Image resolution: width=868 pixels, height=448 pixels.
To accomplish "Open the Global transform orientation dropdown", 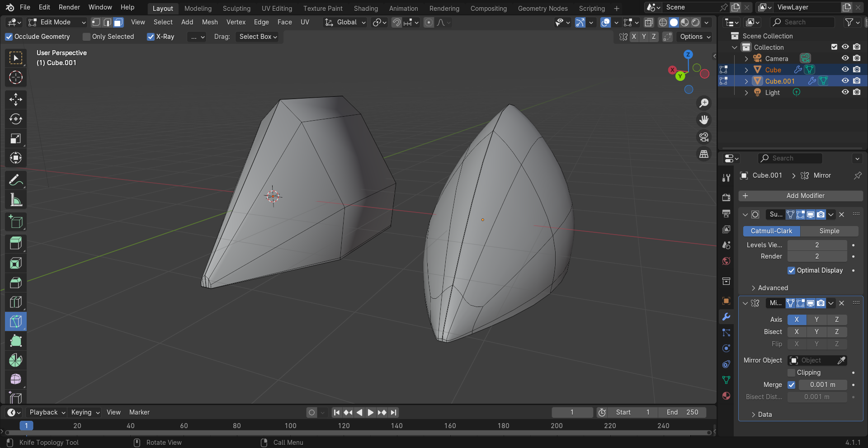I will pos(345,22).
